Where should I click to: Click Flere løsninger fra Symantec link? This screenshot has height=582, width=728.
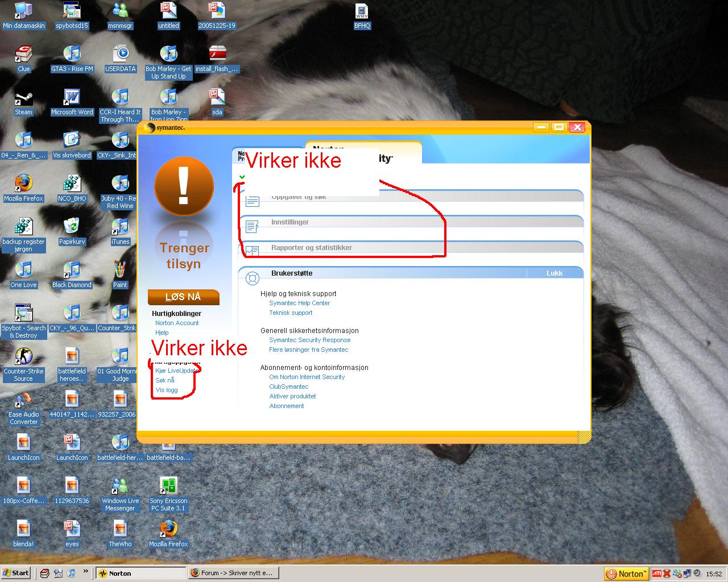pos(308,350)
